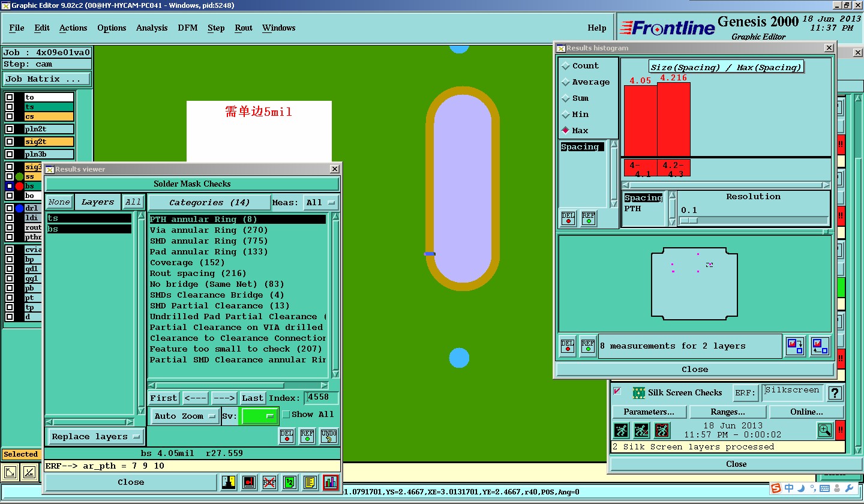The width and height of the screenshot is (864, 504).
Task: Click the crossed-out REF icon
Action: click(x=269, y=482)
